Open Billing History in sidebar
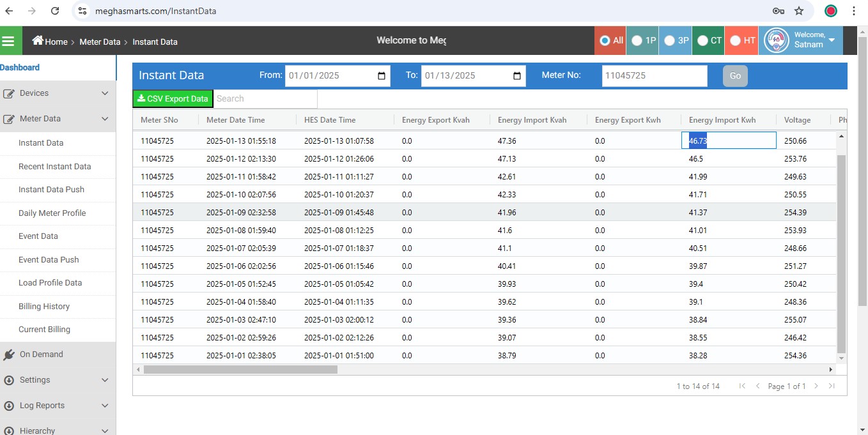This screenshot has width=868, height=435. (x=44, y=307)
